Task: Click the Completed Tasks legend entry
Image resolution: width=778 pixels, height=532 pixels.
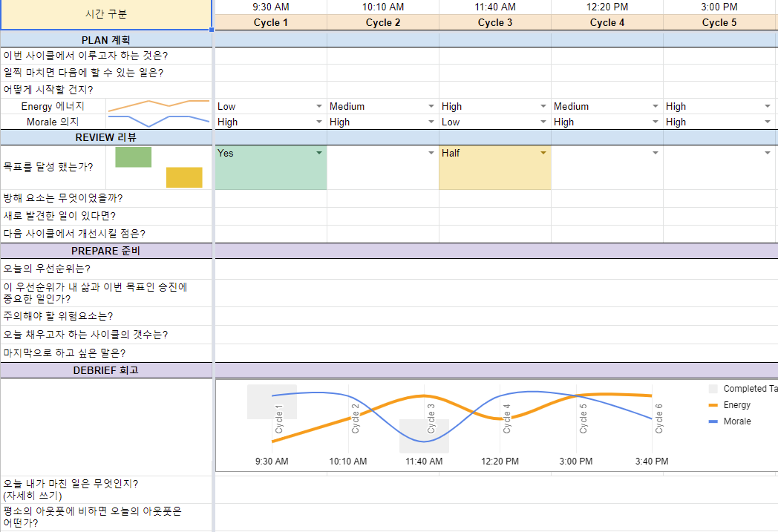Action: (x=743, y=389)
